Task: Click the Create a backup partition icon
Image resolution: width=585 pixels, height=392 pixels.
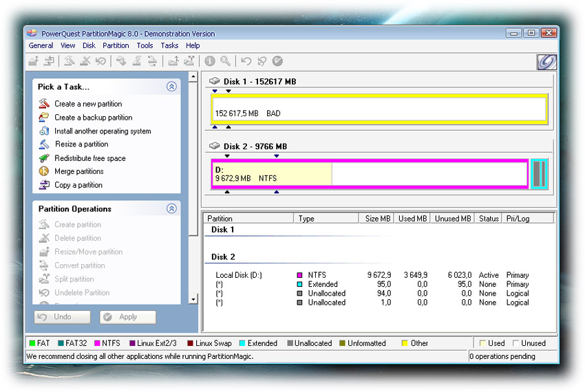Action: 44,118
